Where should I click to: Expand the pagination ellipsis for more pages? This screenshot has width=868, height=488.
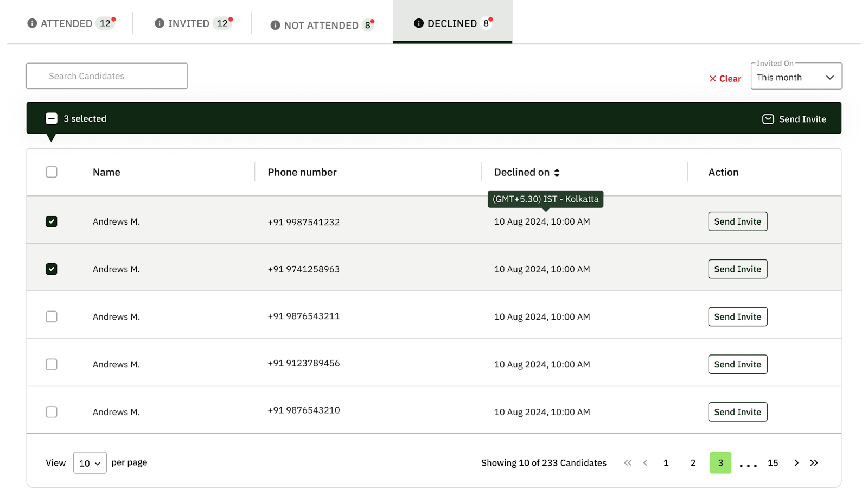748,464
